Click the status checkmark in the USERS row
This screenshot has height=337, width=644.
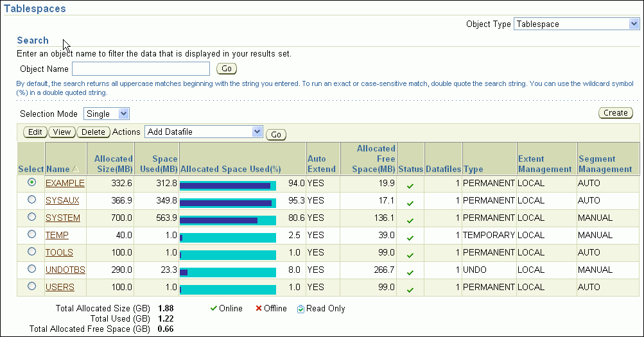point(410,289)
